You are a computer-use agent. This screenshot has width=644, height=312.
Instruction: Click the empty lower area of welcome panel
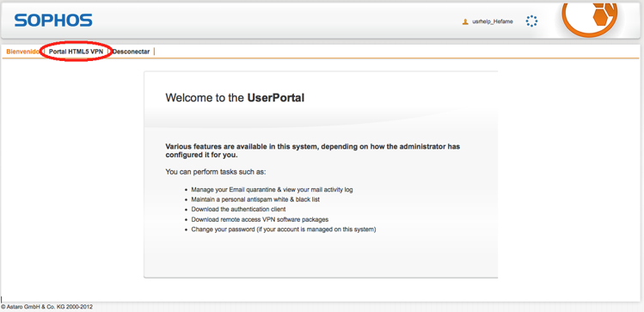tap(321, 257)
